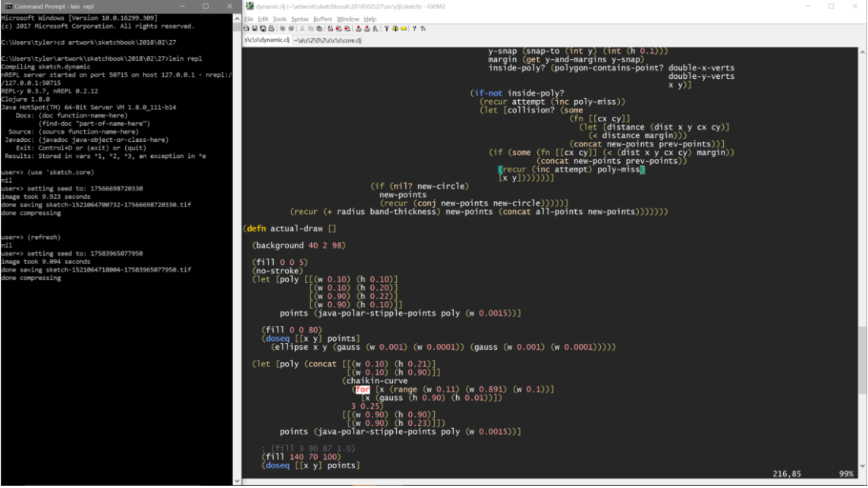Click the Undo toolbar icon in GVim
Viewport: 868px width, 488px height.
coord(282,28)
